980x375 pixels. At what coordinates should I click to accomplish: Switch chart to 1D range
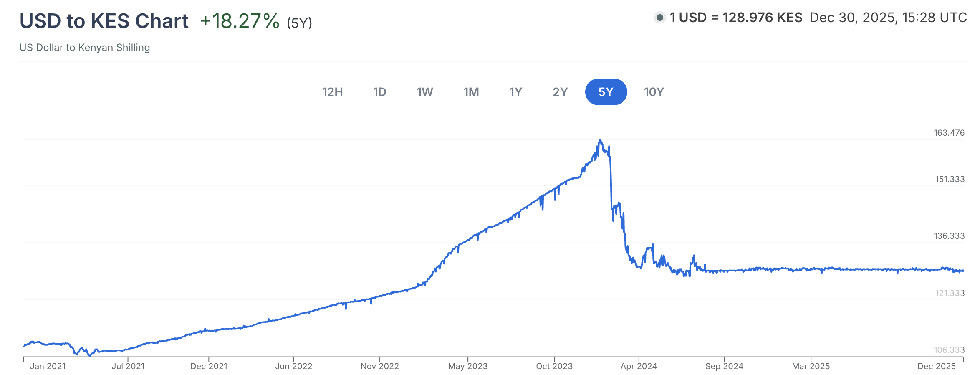[x=379, y=92]
